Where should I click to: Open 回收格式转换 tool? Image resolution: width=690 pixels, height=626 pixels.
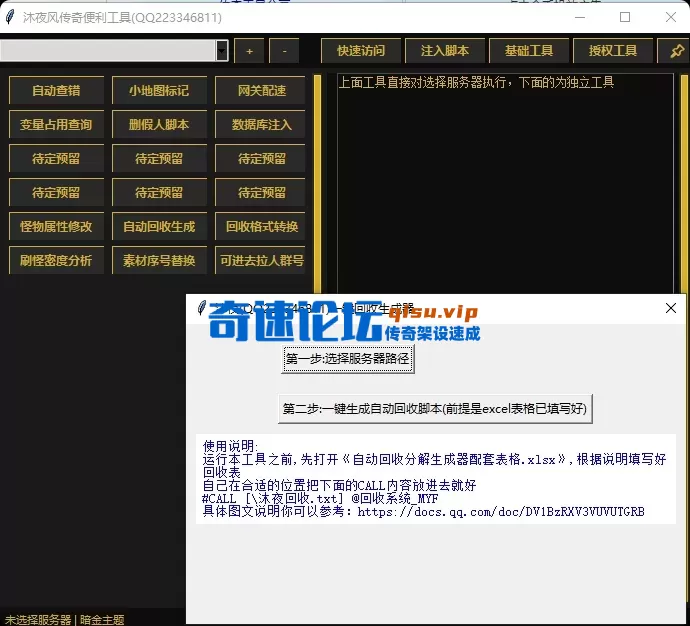click(x=262, y=227)
